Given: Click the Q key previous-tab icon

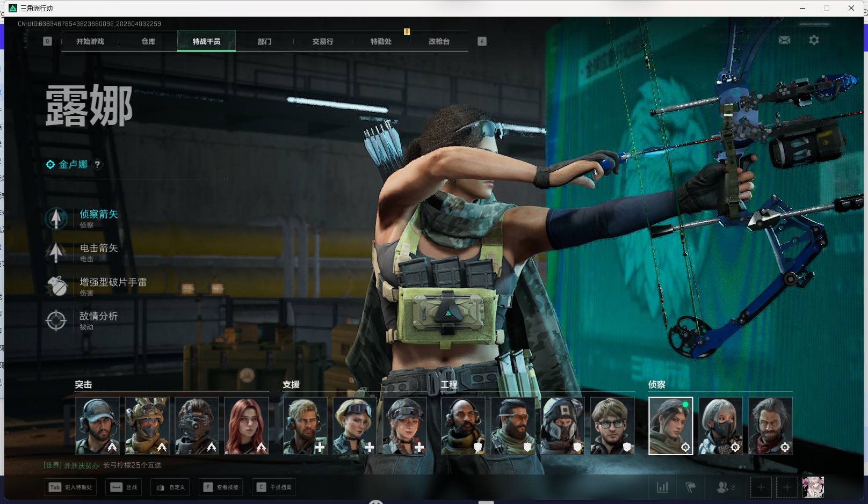Looking at the screenshot, I should [x=47, y=41].
